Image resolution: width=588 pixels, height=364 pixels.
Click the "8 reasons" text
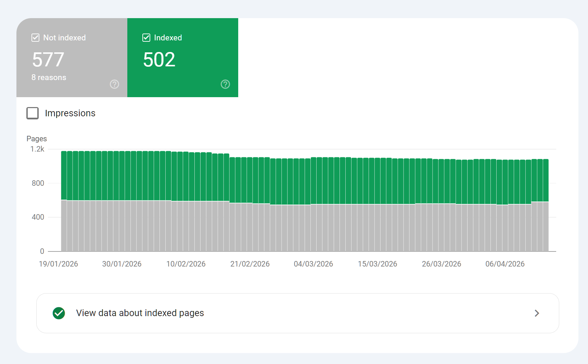click(49, 78)
